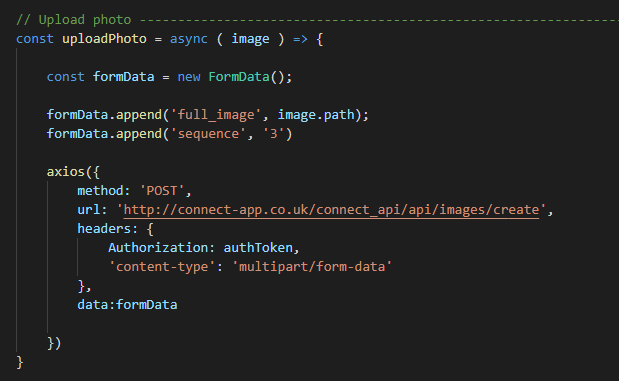Click the authToken variable
Screen dimensions: 619x381
pos(258,248)
